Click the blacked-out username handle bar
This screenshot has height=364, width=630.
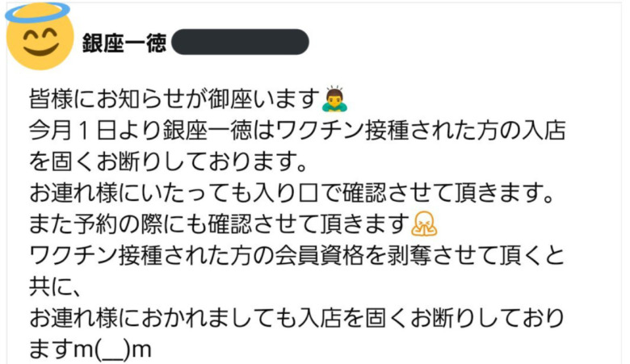pos(240,42)
